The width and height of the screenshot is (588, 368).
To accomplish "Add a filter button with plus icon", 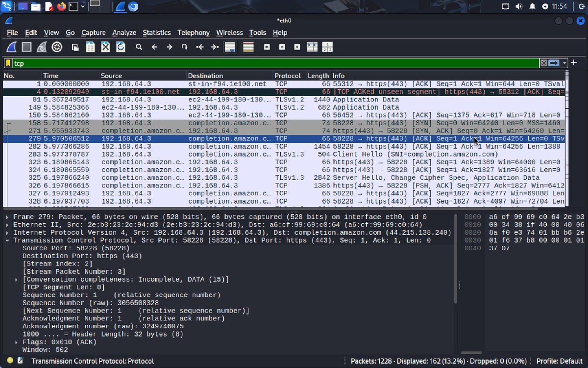I will pos(573,63).
